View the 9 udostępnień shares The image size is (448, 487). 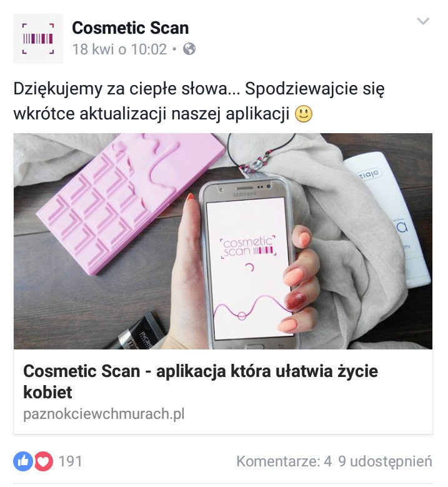pos(385,461)
